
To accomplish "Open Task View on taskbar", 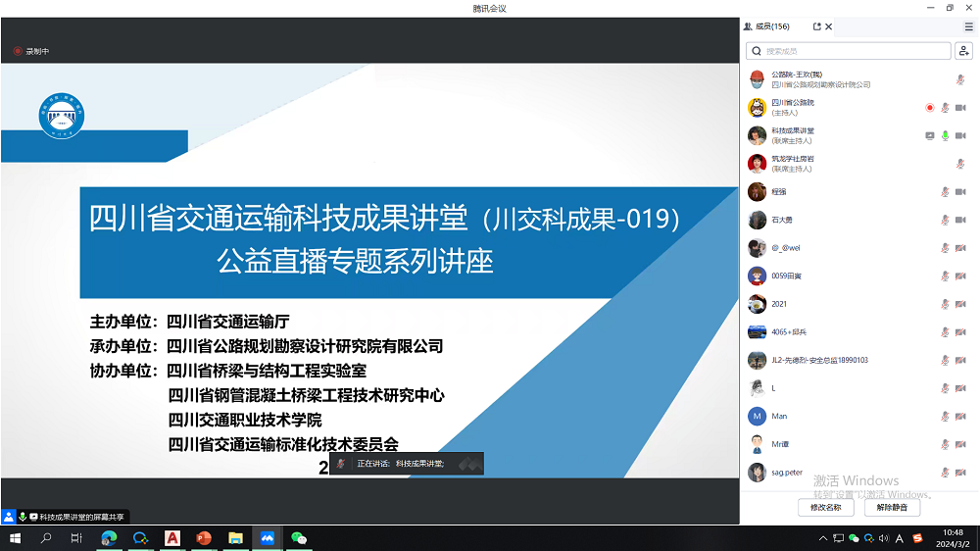I will (76, 538).
